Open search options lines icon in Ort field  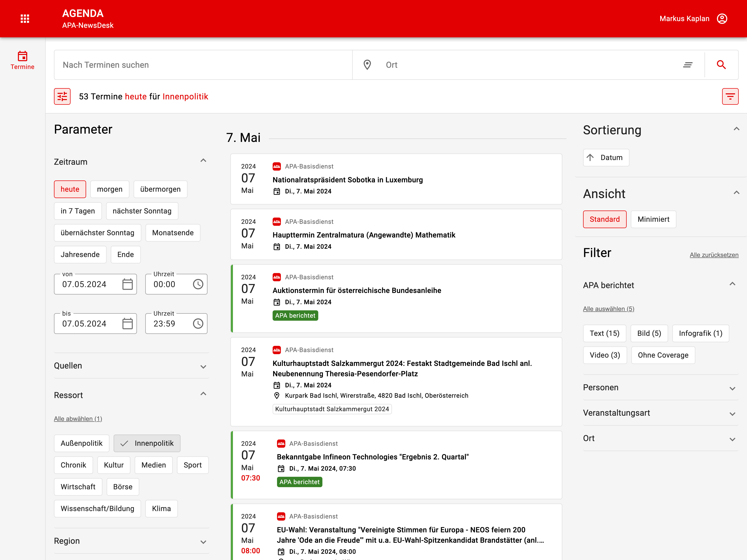(688, 65)
